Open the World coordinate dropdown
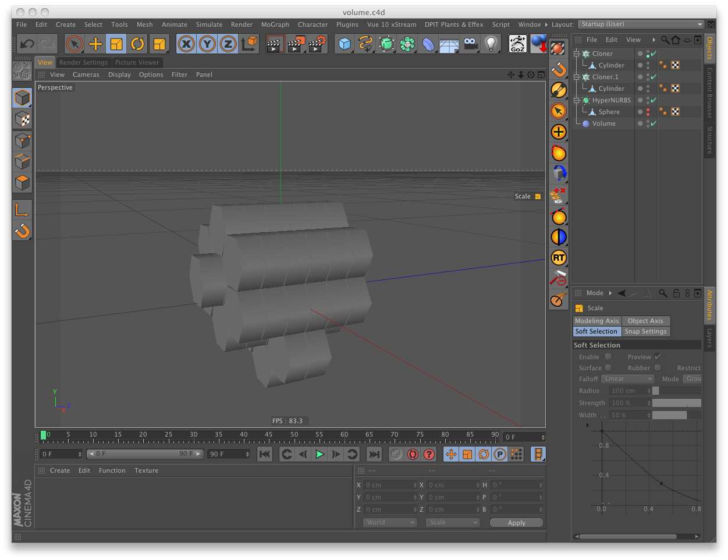 (x=389, y=523)
